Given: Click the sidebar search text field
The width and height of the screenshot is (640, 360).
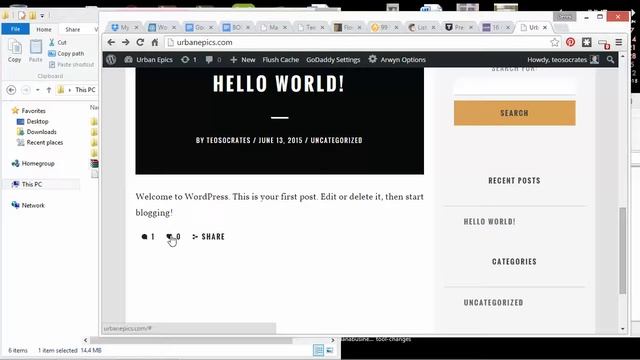Looking at the screenshot, I should tap(515, 86).
